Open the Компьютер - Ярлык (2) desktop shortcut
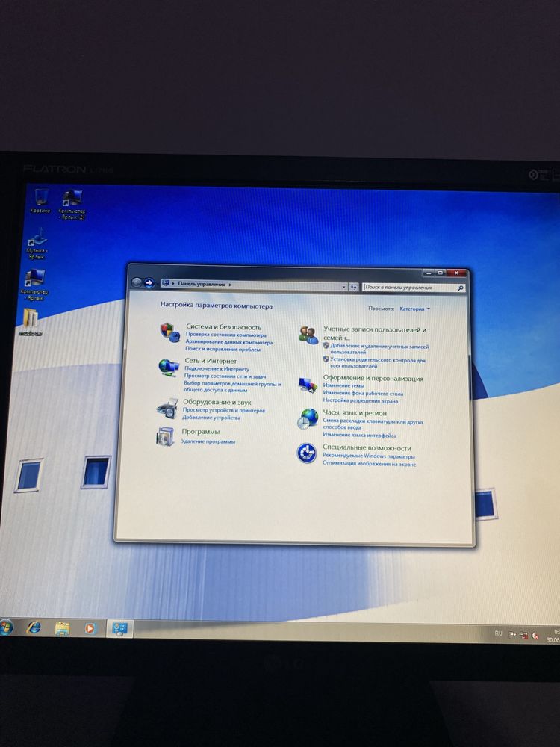This screenshot has height=747, width=560. pyautogui.click(x=72, y=204)
